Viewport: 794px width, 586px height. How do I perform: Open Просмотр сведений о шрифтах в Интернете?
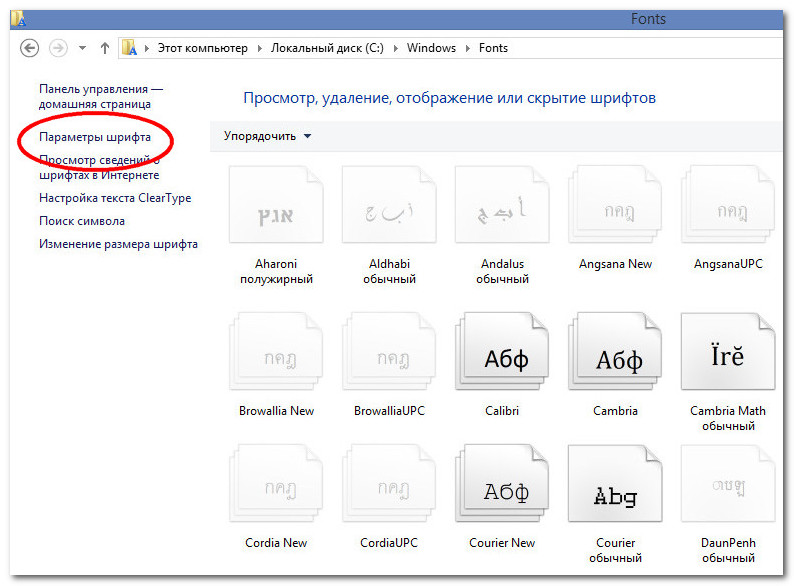tap(99, 167)
